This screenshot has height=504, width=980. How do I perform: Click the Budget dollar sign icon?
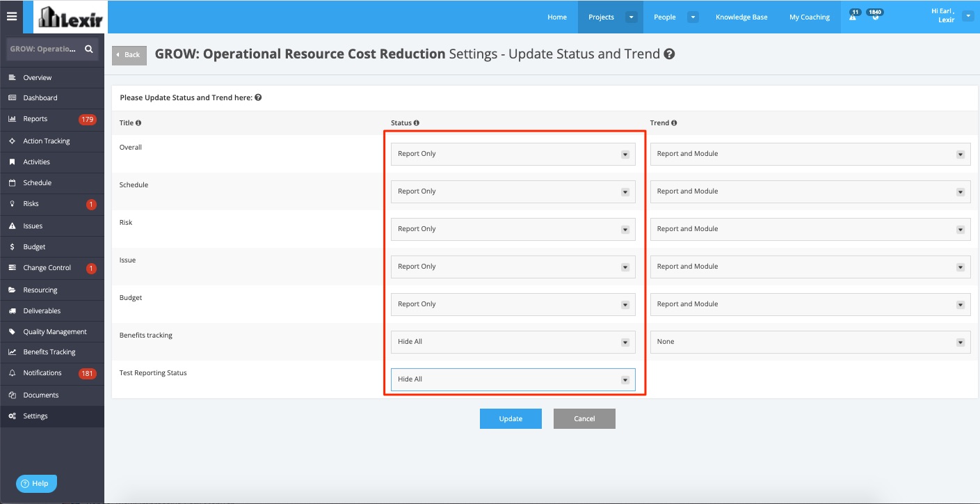point(12,247)
